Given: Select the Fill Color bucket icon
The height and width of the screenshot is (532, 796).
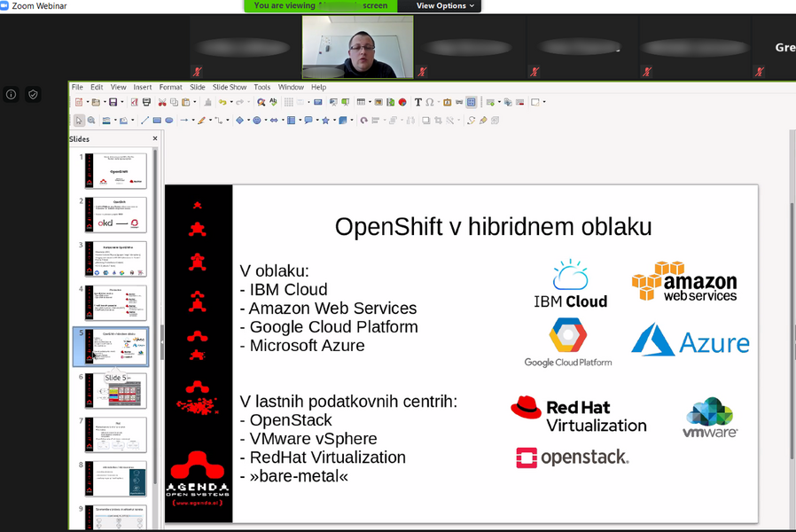Looking at the screenshot, I should pos(123,121).
